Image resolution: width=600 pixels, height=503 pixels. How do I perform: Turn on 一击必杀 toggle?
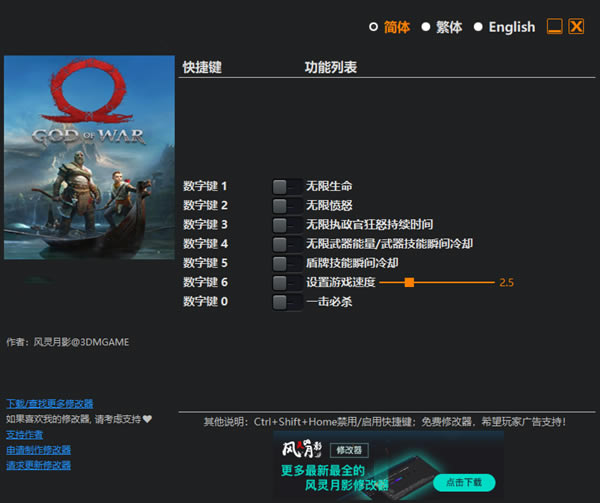(286, 302)
